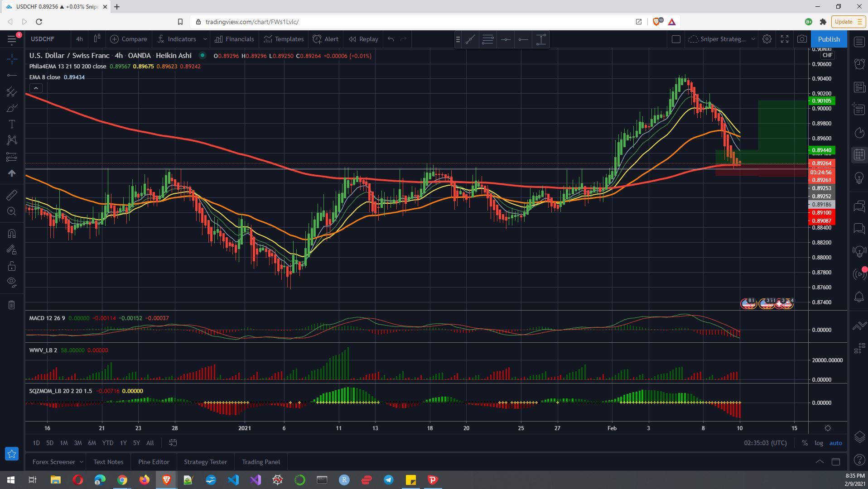Viewport: 868px width, 489px height.
Task: Open the Watchlist panel icon
Action: (859, 42)
